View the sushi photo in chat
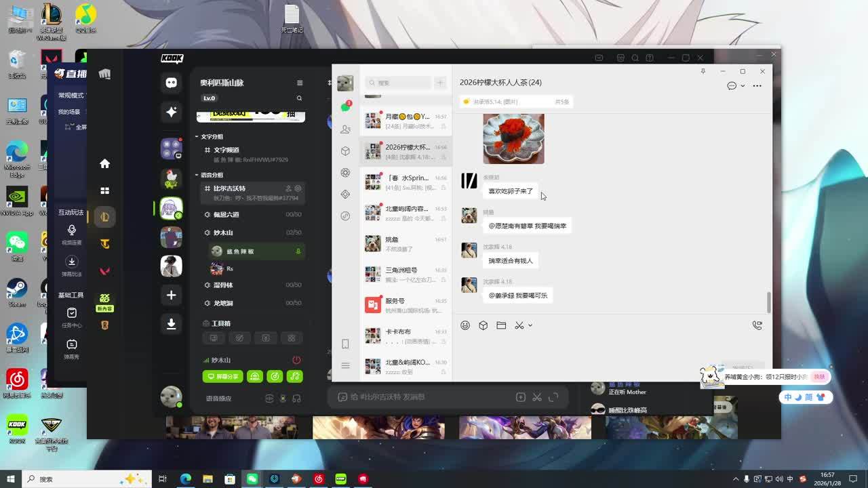868x488 pixels. point(513,139)
